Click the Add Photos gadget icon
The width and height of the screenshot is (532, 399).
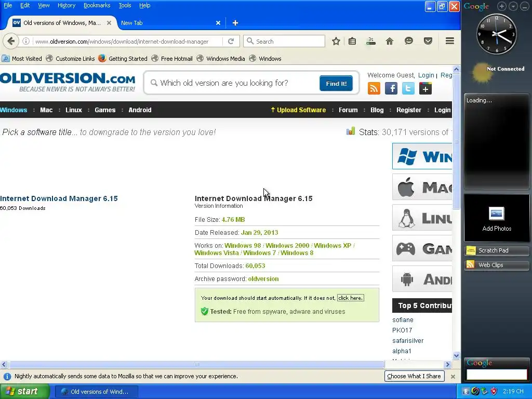[496, 214]
